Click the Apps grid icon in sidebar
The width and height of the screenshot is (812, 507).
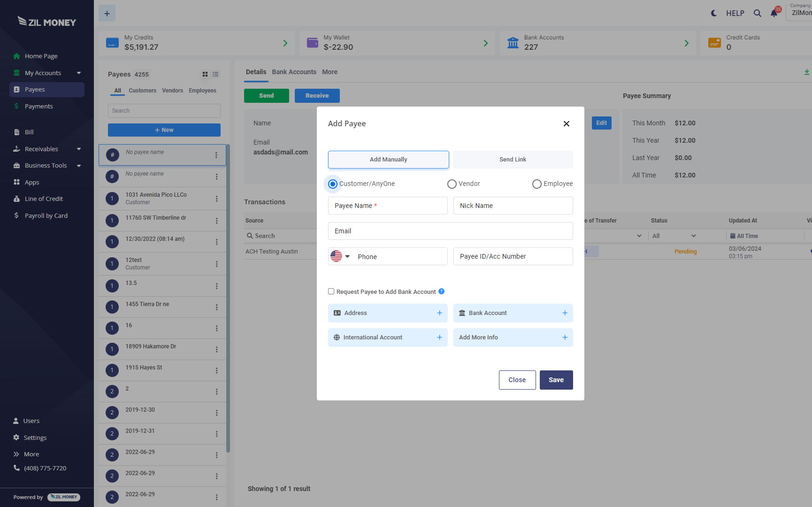(16, 182)
